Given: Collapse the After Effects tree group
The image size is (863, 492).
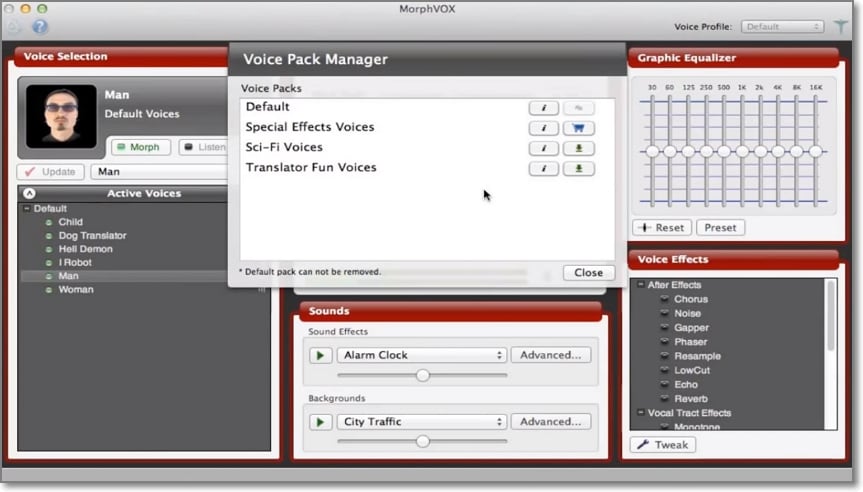Looking at the screenshot, I should click(x=641, y=285).
